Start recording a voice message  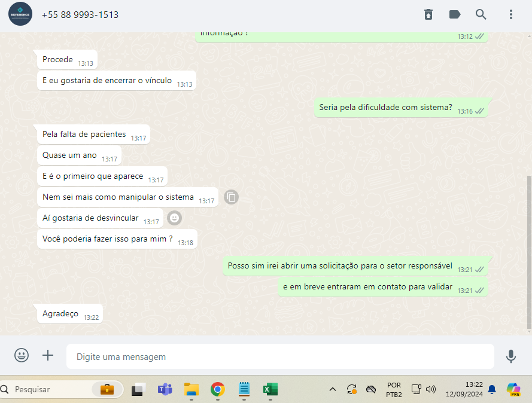coord(510,356)
